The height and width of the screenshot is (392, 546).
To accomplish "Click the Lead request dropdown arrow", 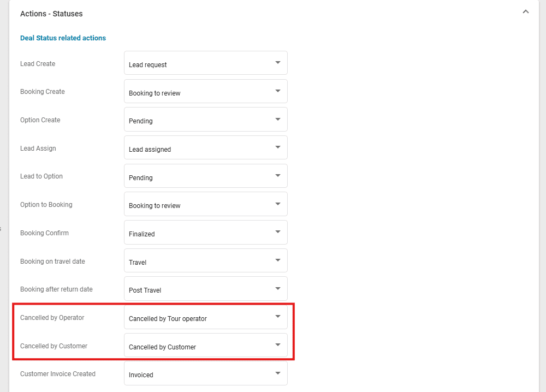I will tap(277, 63).
